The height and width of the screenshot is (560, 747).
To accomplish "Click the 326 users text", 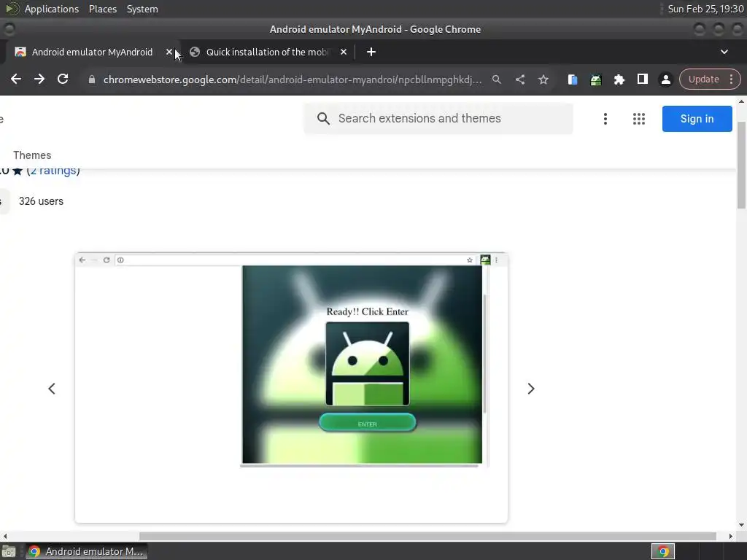I will (x=41, y=201).
